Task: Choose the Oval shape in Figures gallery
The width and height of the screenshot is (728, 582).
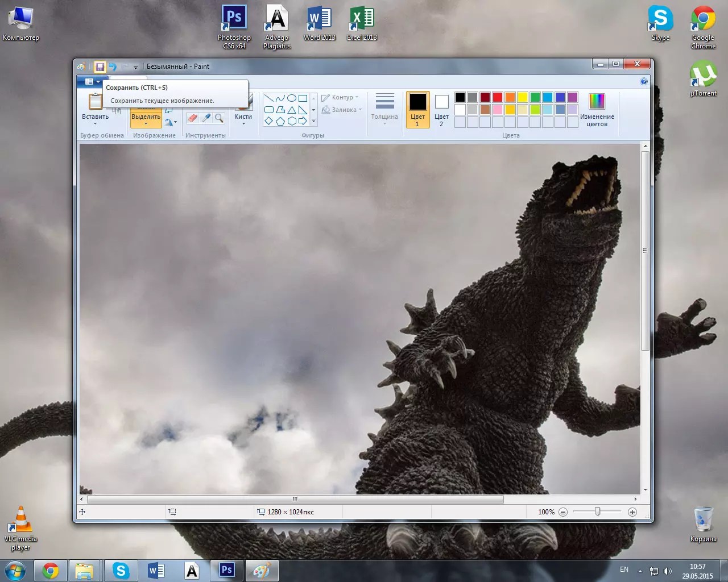Action: tap(291, 98)
